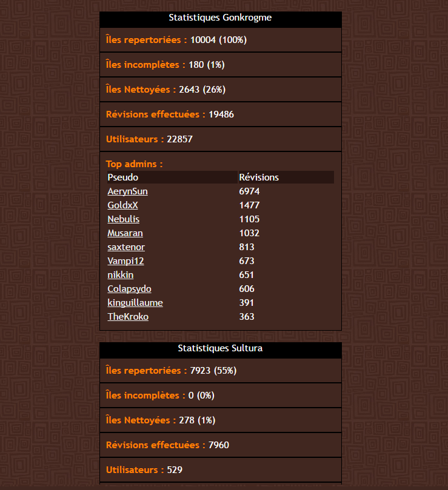The image size is (448, 490).
Task: Click the Révisions column header
Action: [259, 177]
